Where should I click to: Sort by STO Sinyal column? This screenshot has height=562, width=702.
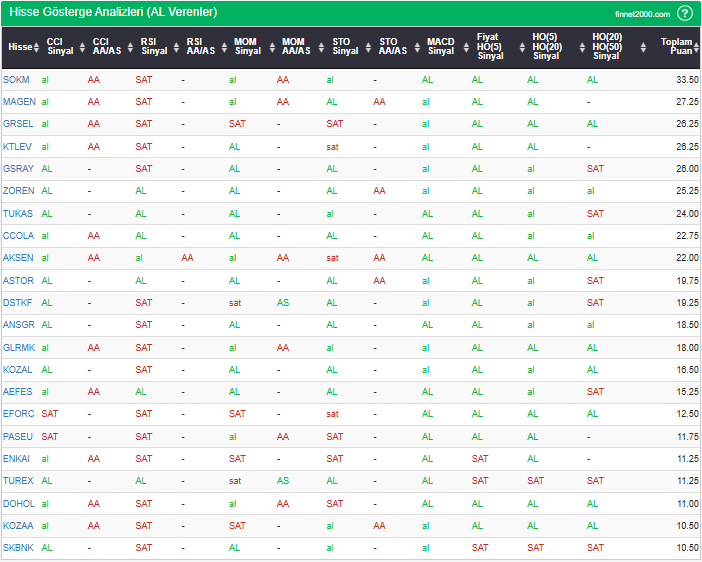[345, 47]
